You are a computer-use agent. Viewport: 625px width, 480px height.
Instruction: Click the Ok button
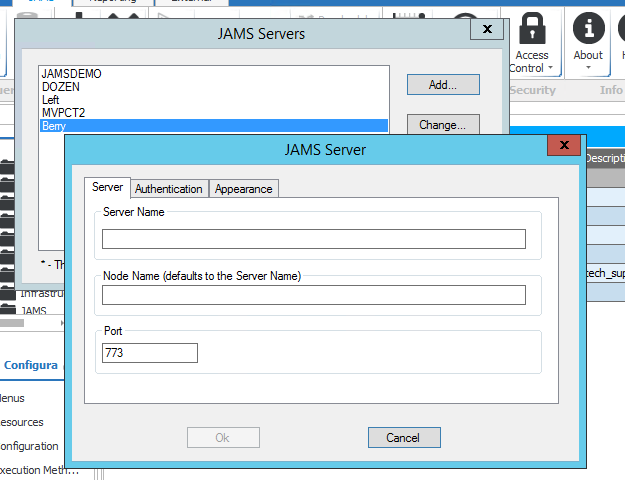(x=223, y=437)
